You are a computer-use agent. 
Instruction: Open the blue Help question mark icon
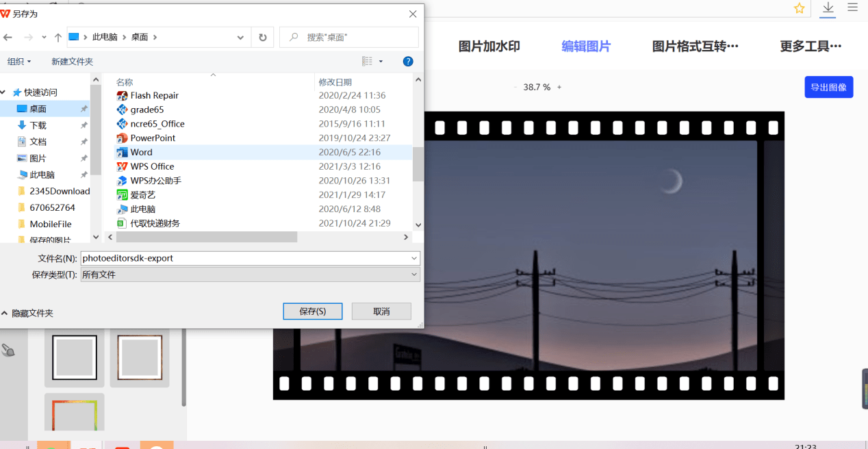(408, 62)
